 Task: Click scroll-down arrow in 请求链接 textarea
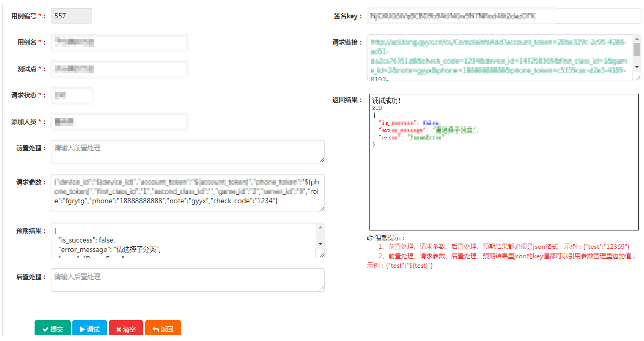tap(637, 67)
